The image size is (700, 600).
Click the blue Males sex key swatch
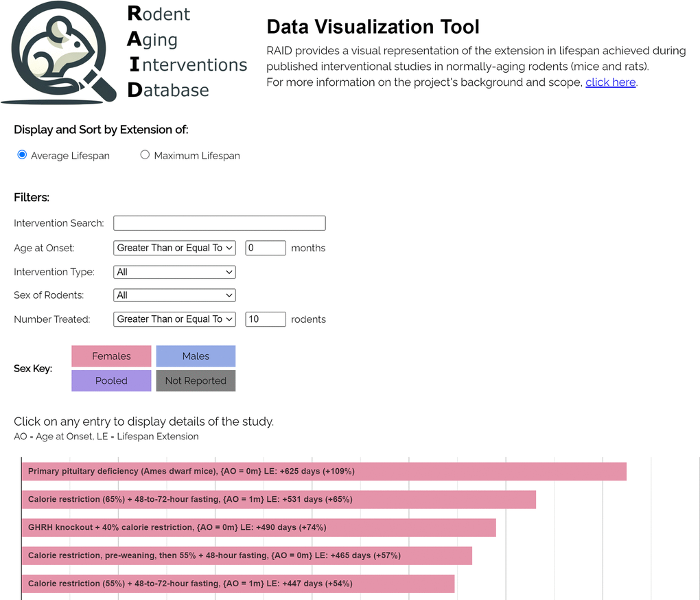[x=196, y=356]
